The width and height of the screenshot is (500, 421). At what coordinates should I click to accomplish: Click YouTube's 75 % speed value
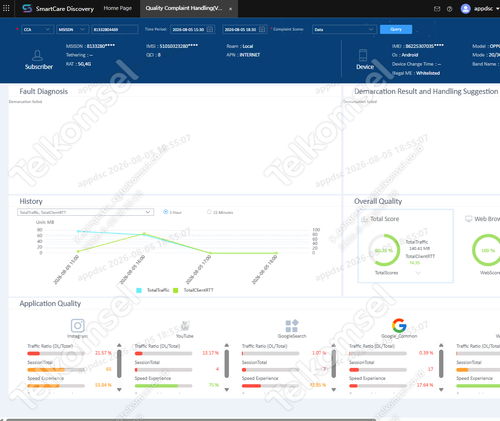[214, 385]
